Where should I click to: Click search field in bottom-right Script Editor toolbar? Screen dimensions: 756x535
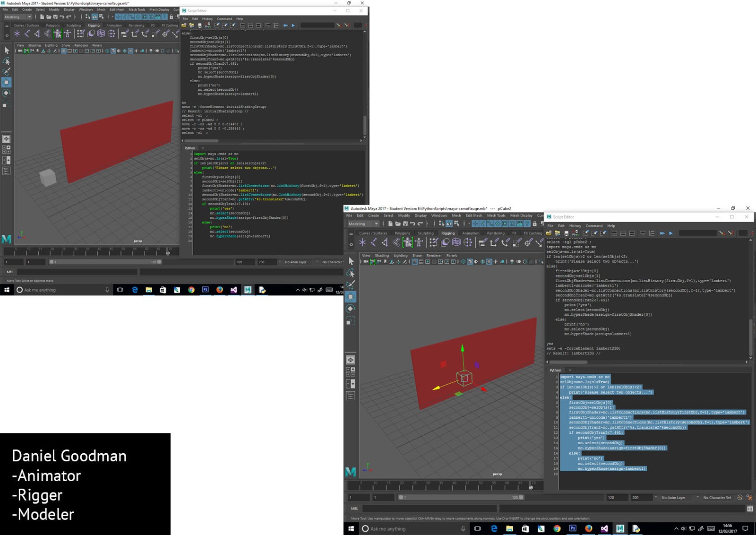coord(697,233)
